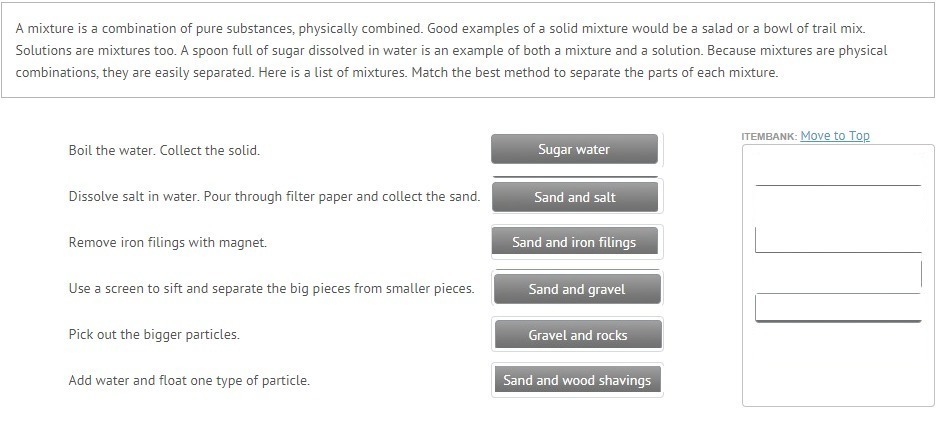The image size is (938, 431).
Task: Choose the Sand and gravel tile
Action: point(576,289)
